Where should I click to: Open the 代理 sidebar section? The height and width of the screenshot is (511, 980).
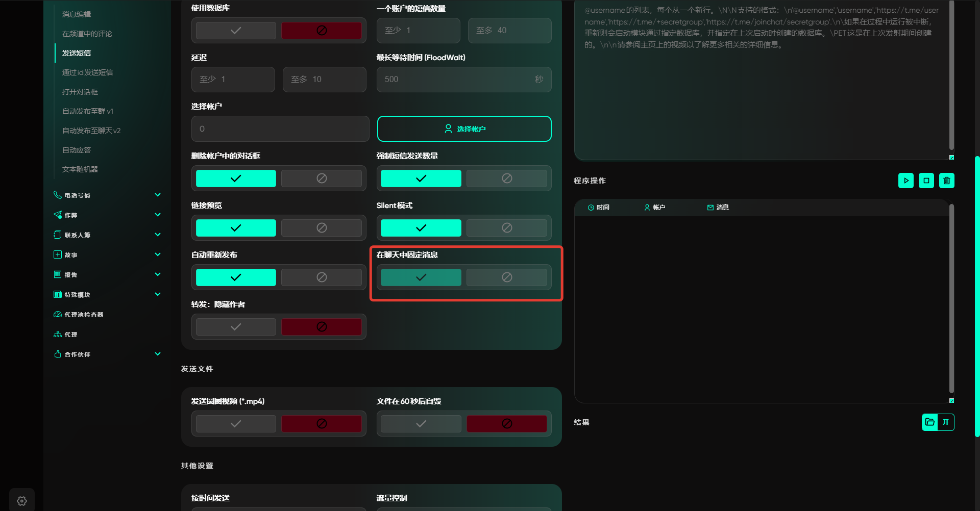[71, 335]
